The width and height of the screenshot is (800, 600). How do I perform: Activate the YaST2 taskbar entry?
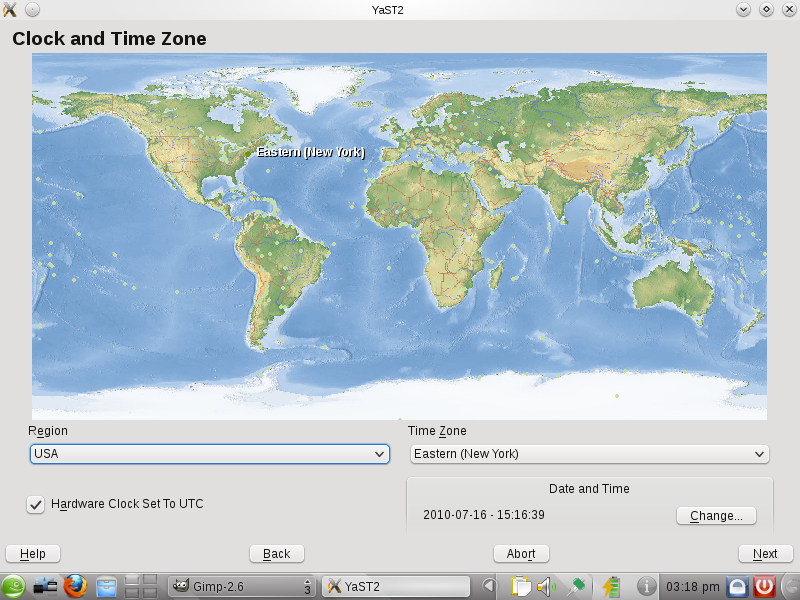396,586
